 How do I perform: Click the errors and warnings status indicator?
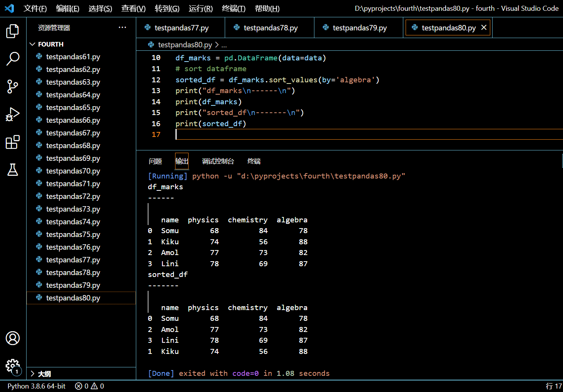click(x=89, y=386)
